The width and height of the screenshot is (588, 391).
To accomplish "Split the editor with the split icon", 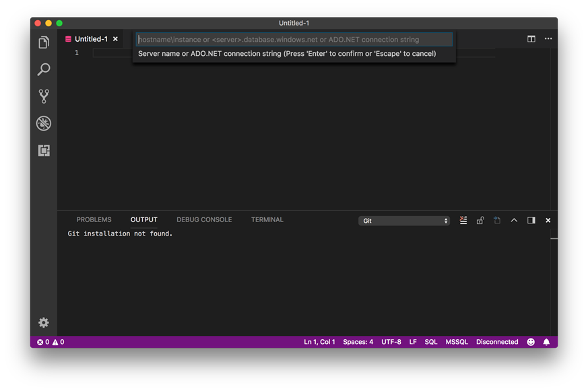I will click(x=531, y=39).
